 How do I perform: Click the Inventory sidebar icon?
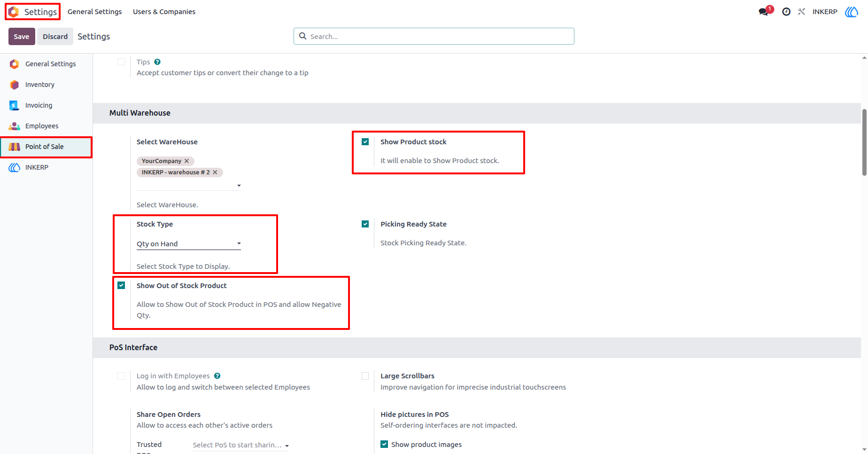[15, 85]
